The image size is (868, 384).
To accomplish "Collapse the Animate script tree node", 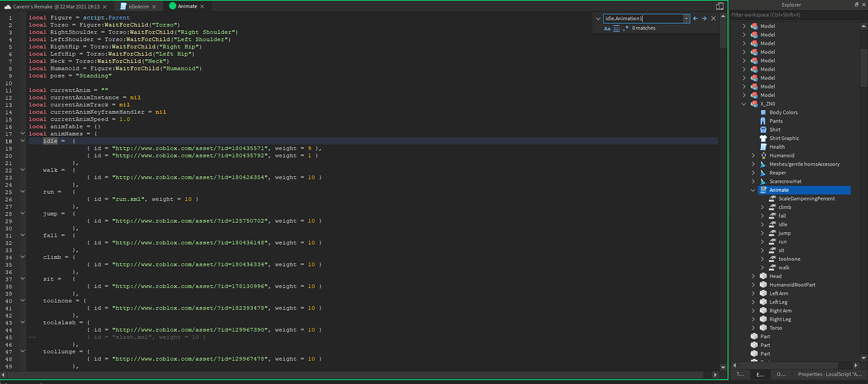I will 752,189.
